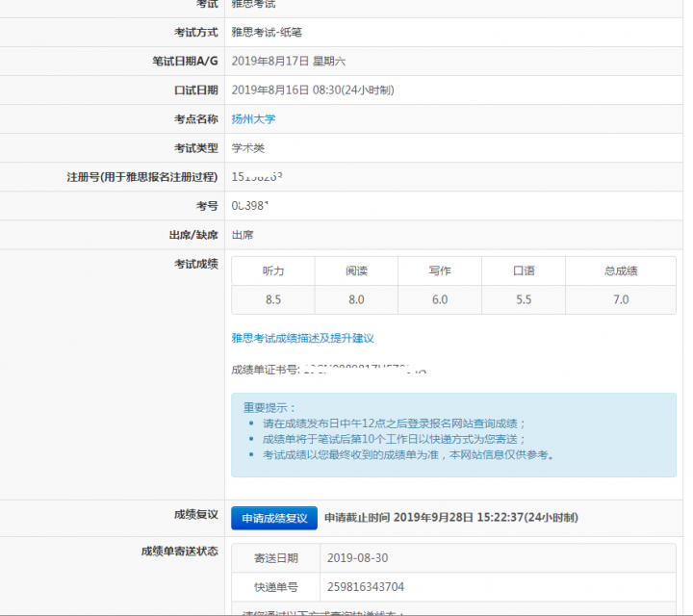Open the 雅思考试成绩描述及提升建议 link
The width and height of the screenshot is (693, 616).
coord(302,338)
